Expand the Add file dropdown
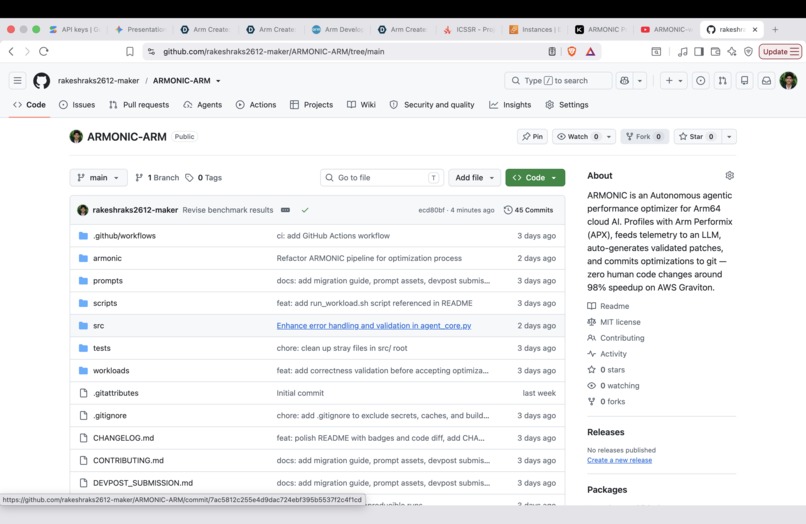This screenshot has width=806, height=524. tap(474, 177)
